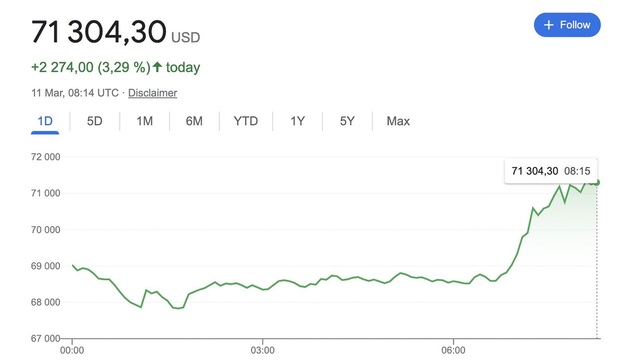Click the 72 000 y-axis label
638x364 pixels.
click(45, 157)
